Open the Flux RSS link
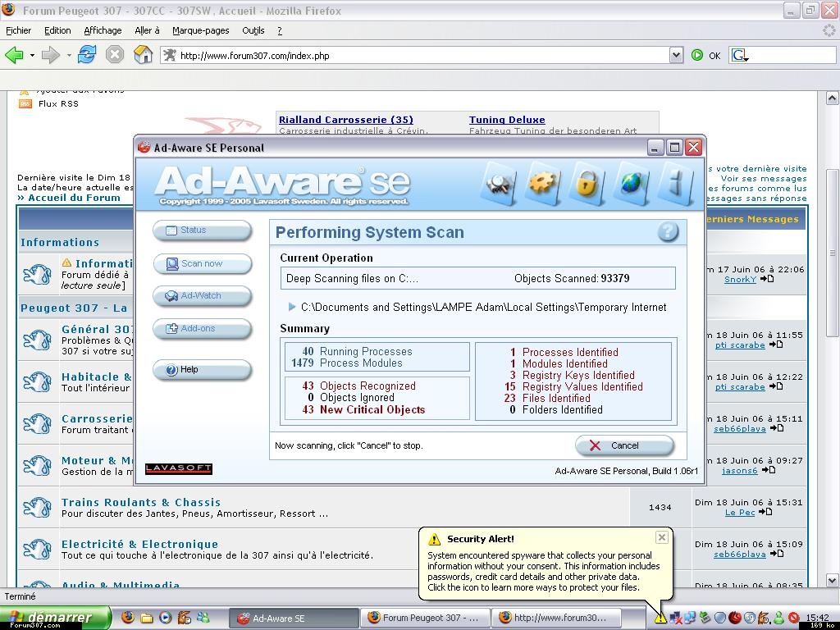Viewport: 840px width, 630px height. pos(58,103)
